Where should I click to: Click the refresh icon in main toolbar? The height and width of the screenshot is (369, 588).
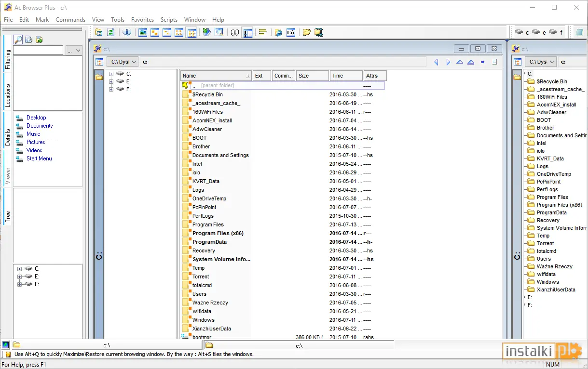pos(111,32)
